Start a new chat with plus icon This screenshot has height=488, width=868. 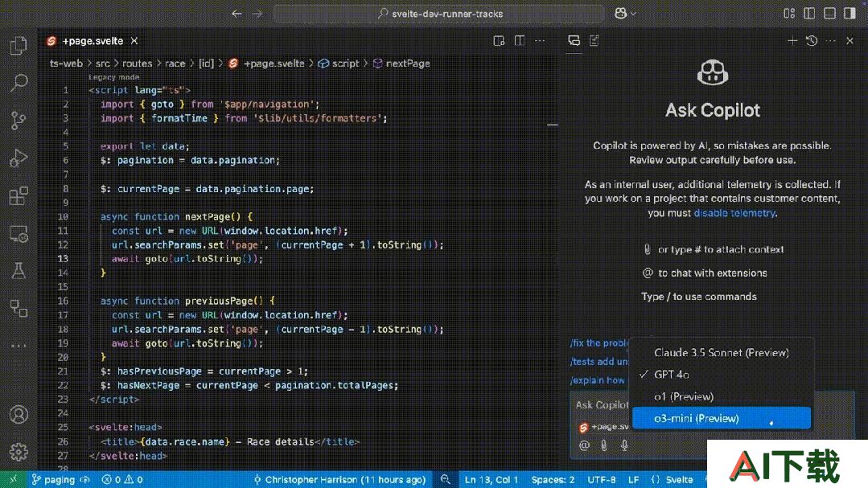coord(792,41)
